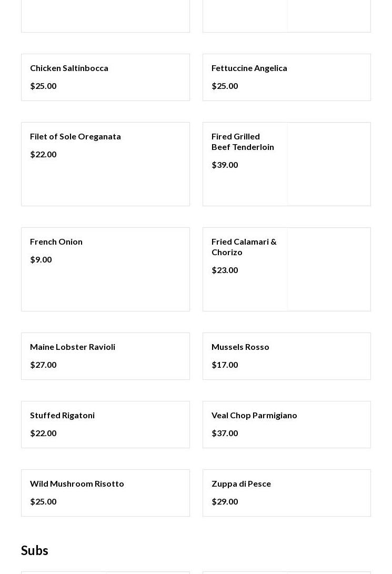Click the $29.00 Zuppa di Pesce price
This screenshot has width=392, height=574.
pos(225,501)
